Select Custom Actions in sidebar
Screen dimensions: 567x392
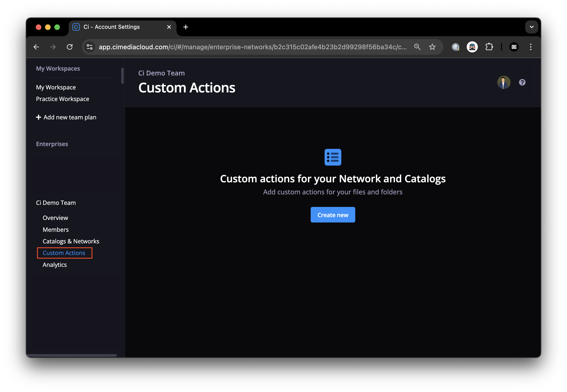[x=64, y=253]
